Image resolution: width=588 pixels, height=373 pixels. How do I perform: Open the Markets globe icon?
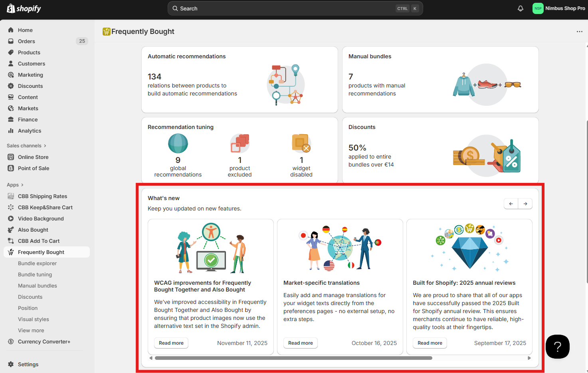[x=11, y=108]
